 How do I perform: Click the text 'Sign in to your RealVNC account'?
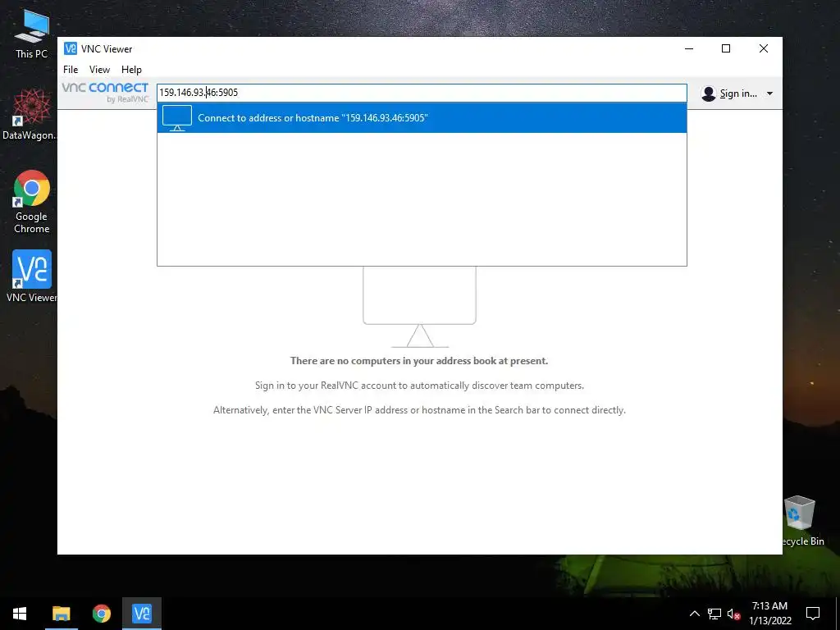coord(419,386)
